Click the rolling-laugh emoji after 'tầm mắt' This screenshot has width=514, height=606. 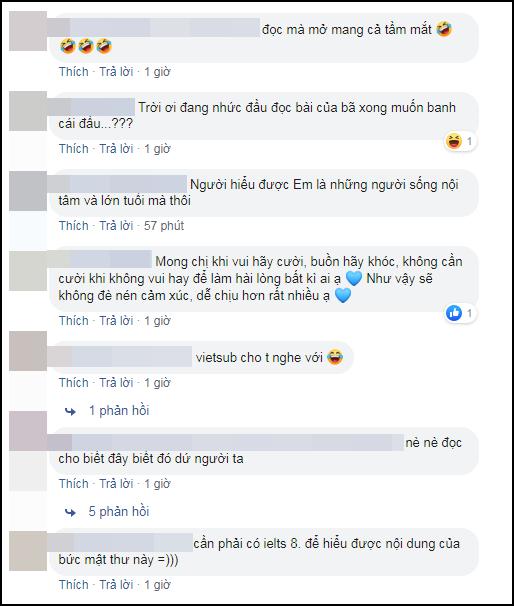tap(444, 29)
